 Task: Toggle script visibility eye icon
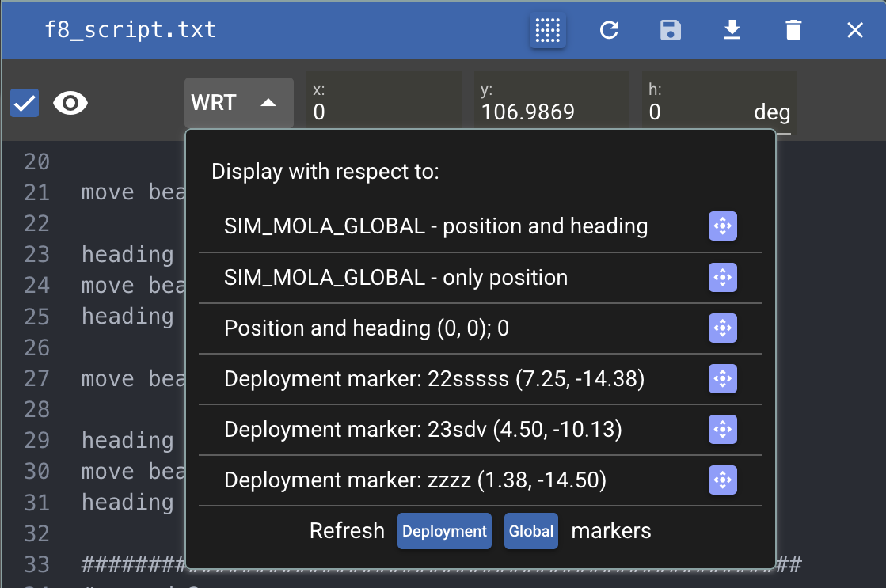(x=70, y=103)
